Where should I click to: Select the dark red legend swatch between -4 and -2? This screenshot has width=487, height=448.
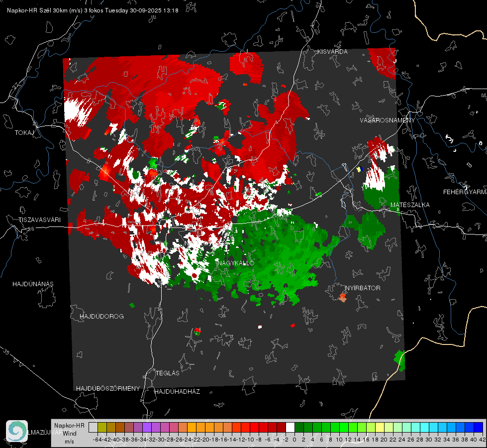pyautogui.click(x=281, y=428)
